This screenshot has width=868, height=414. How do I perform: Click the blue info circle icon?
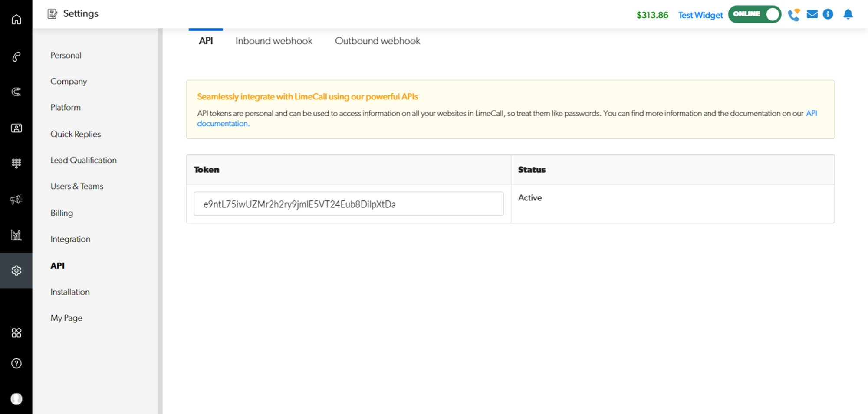click(x=828, y=14)
